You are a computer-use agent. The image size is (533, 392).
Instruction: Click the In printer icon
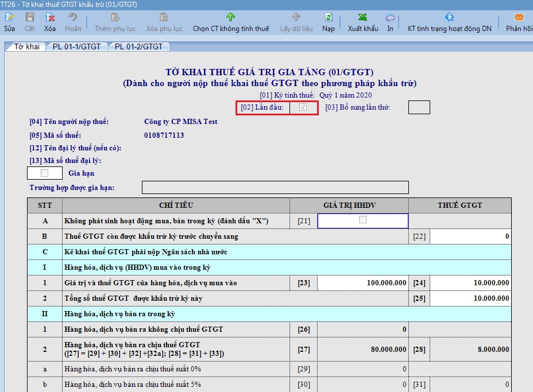390,17
